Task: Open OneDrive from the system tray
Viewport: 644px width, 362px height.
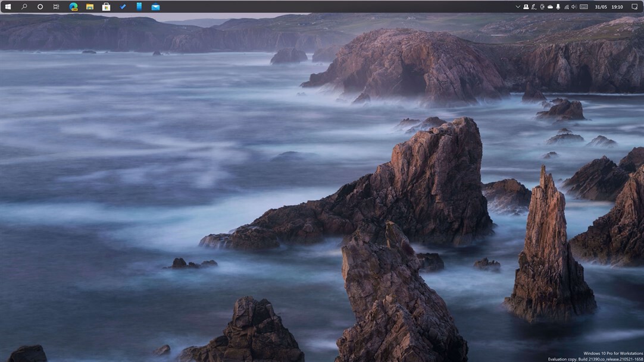Action: coord(550,7)
